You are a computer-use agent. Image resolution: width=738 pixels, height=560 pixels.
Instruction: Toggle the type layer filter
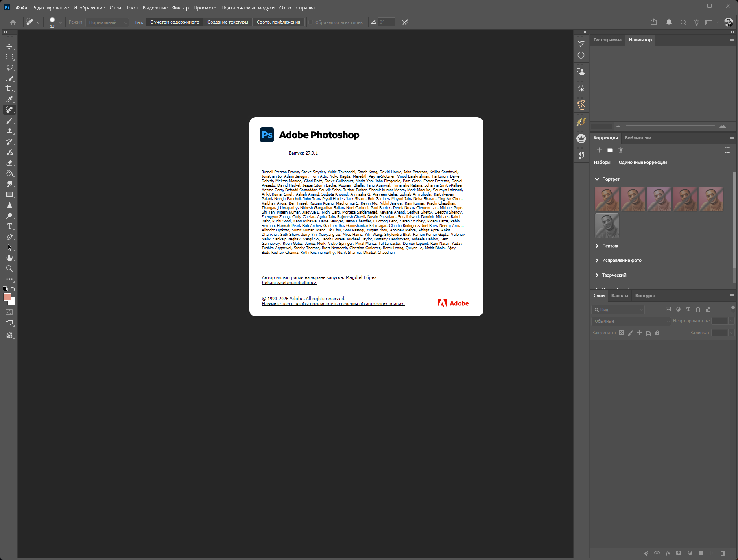(x=688, y=309)
